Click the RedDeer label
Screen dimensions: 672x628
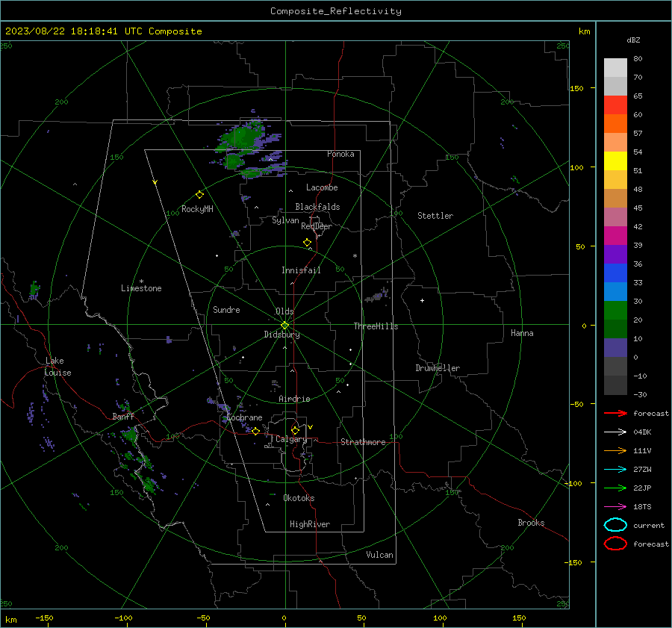coord(317,226)
